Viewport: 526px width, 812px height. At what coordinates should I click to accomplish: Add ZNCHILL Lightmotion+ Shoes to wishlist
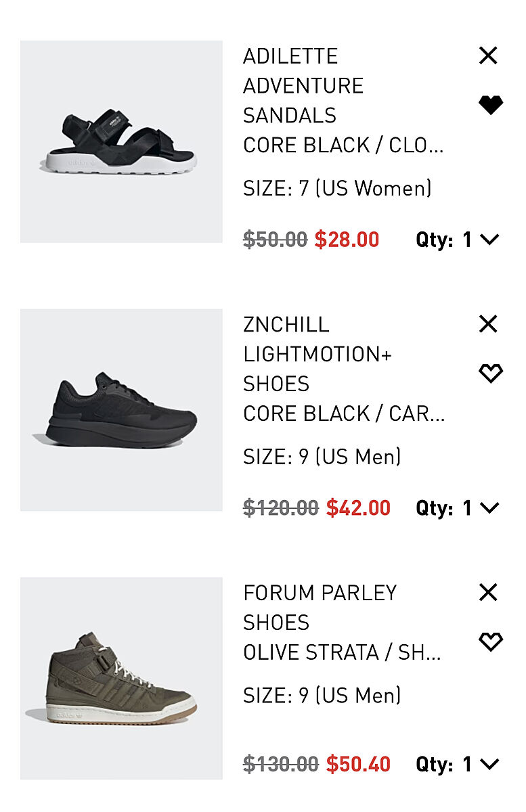[x=490, y=374]
